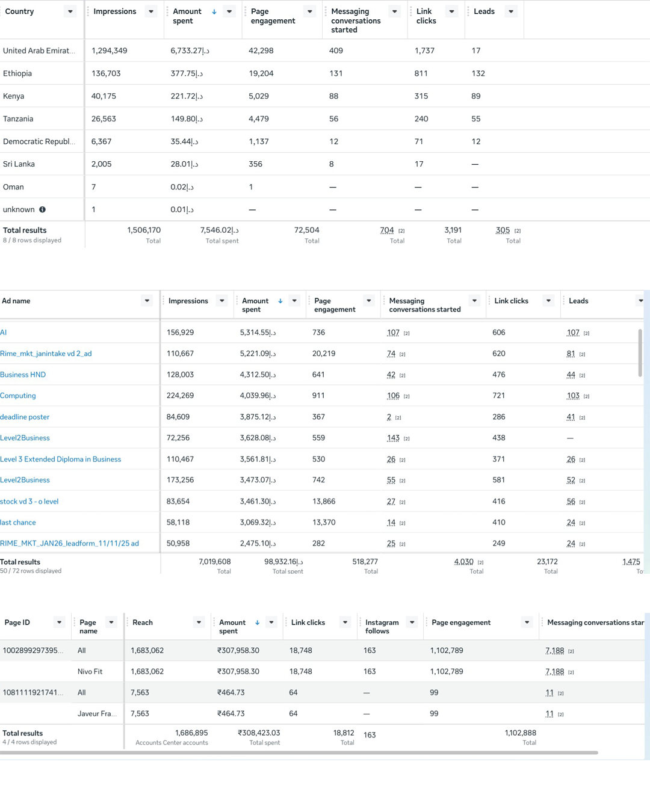Viewport: 650px width, 812px height.
Task: Open Leads column dropdown in country table
Action: point(511,11)
